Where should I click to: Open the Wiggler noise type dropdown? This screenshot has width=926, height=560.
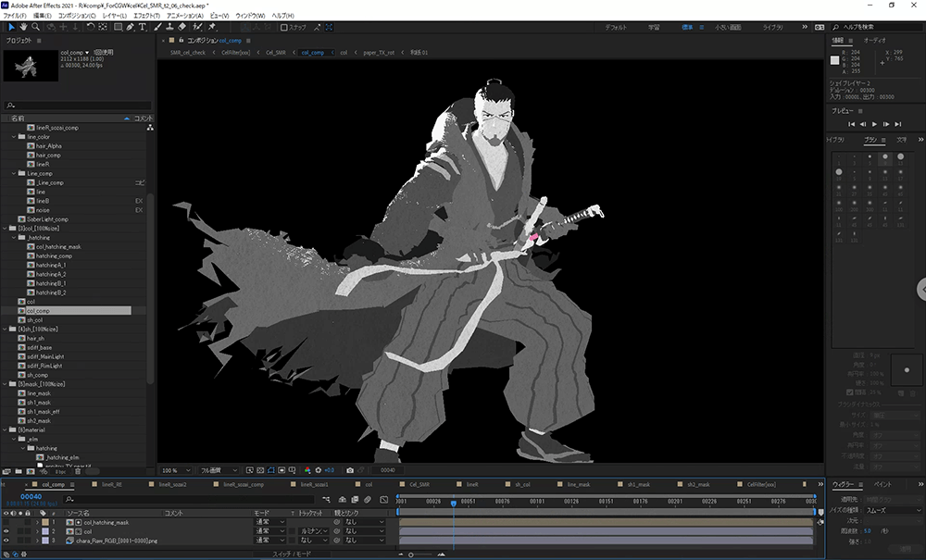coord(893,510)
